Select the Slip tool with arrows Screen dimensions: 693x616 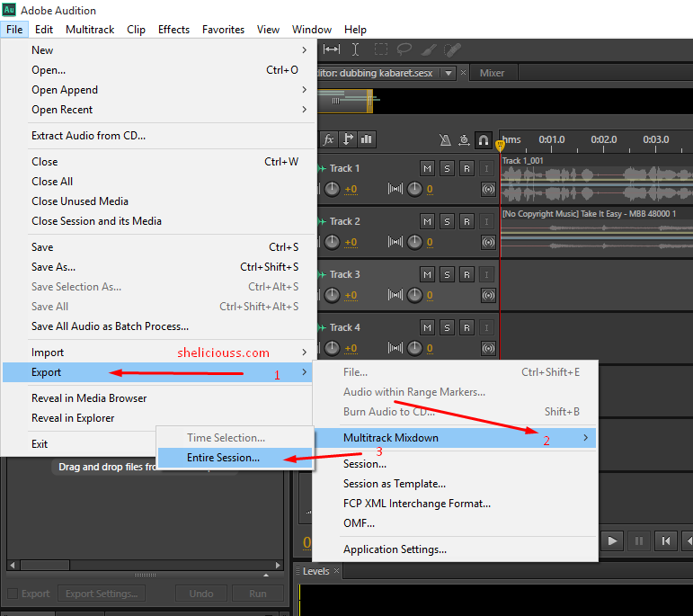pyautogui.click(x=332, y=49)
